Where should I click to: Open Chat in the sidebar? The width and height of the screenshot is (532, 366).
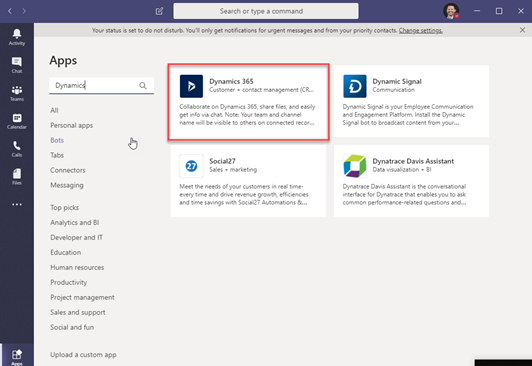click(17, 65)
